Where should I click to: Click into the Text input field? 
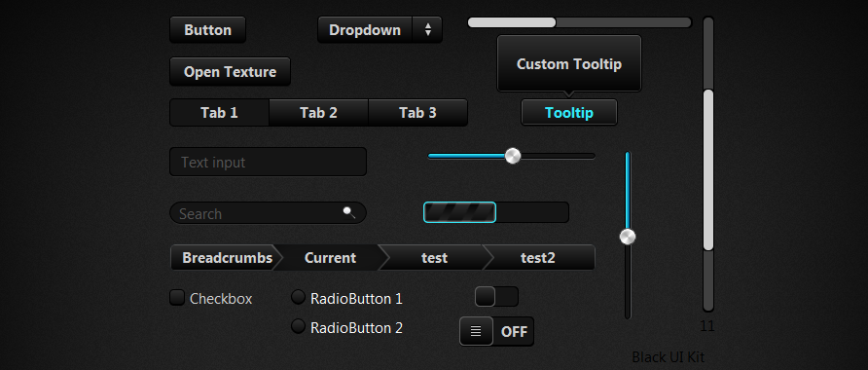(268, 162)
